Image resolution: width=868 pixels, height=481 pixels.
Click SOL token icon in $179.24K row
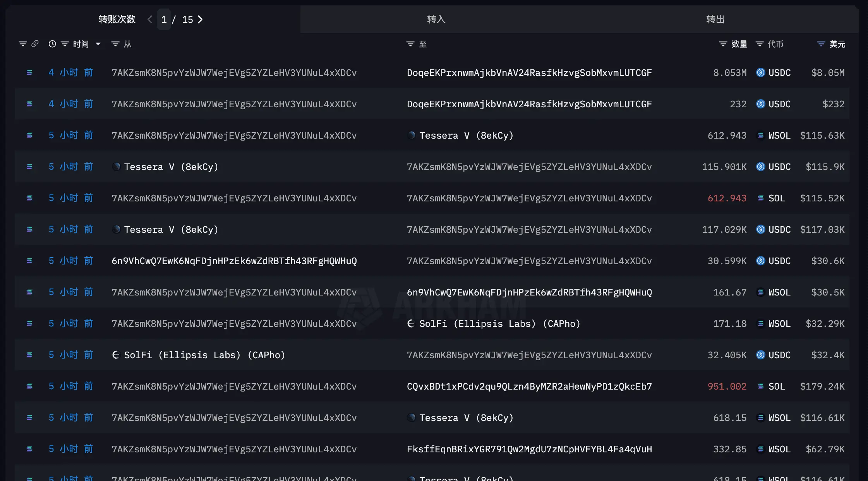point(760,387)
